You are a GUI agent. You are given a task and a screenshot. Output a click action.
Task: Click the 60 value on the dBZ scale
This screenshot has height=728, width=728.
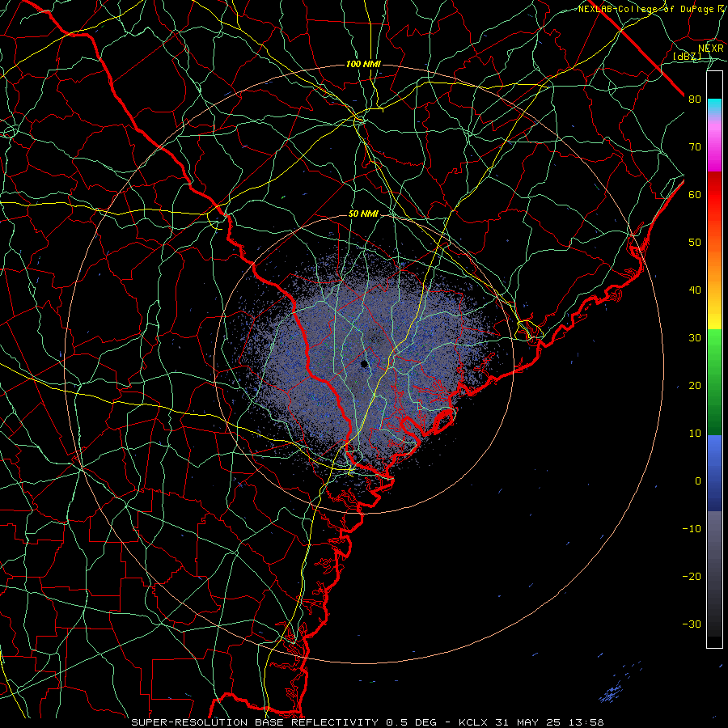(x=695, y=194)
